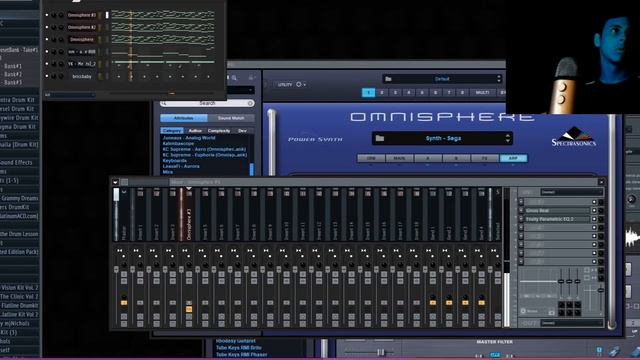Open the Gross Beat effect plugin

(x=558, y=211)
